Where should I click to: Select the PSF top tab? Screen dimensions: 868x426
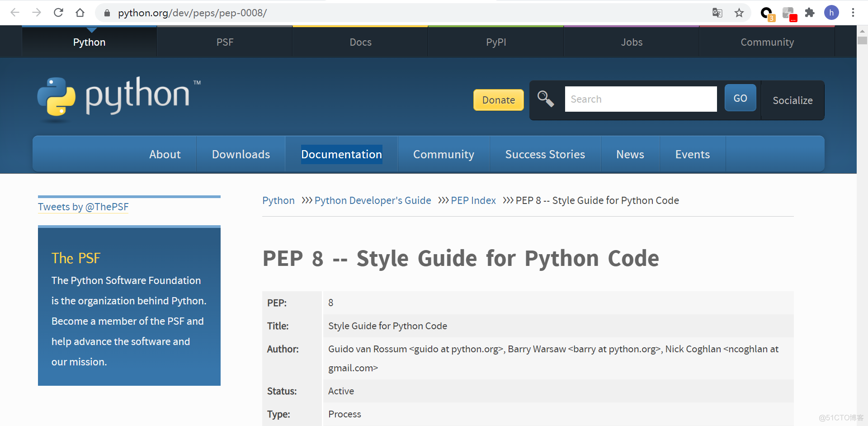[225, 42]
